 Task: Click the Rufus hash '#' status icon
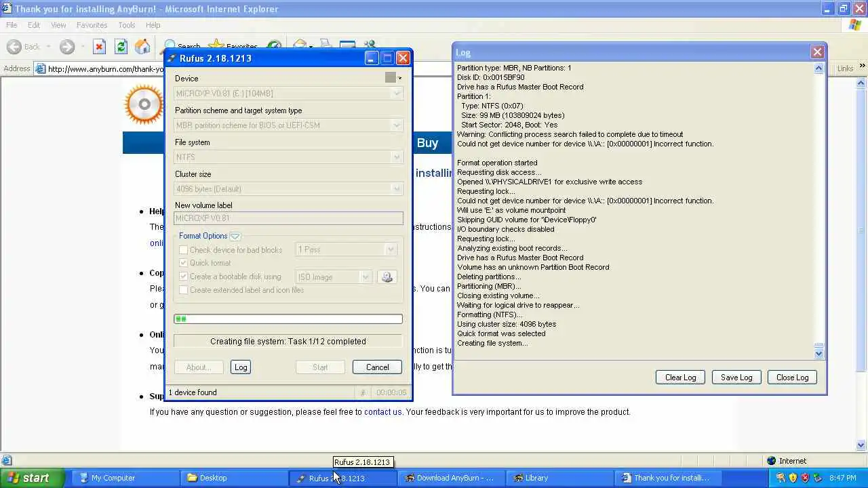(363, 392)
